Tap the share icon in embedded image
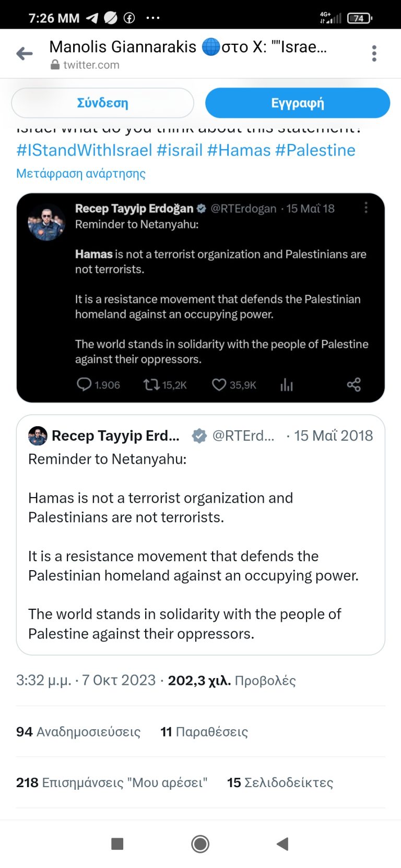401x868 pixels. tap(353, 385)
